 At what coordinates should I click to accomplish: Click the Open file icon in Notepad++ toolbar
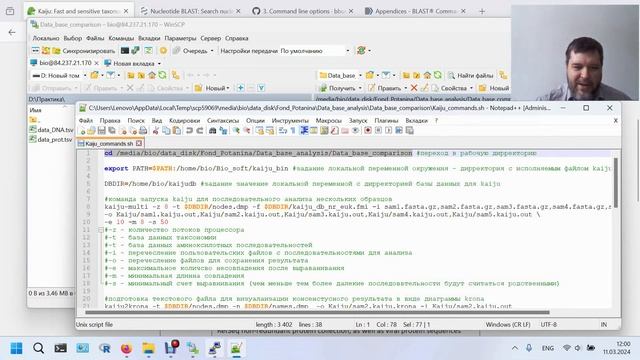coord(91,131)
